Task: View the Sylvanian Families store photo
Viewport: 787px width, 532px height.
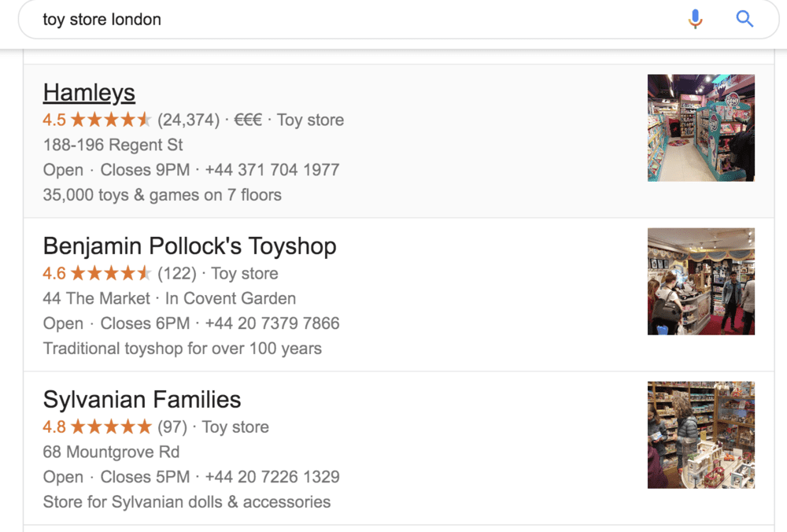Action: pyautogui.click(x=700, y=434)
